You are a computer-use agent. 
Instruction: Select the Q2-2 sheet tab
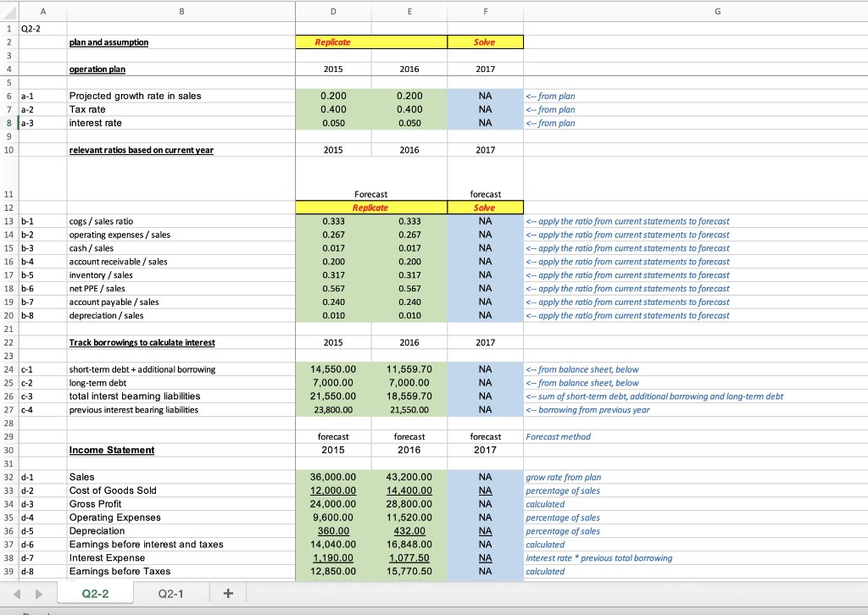pos(95,594)
